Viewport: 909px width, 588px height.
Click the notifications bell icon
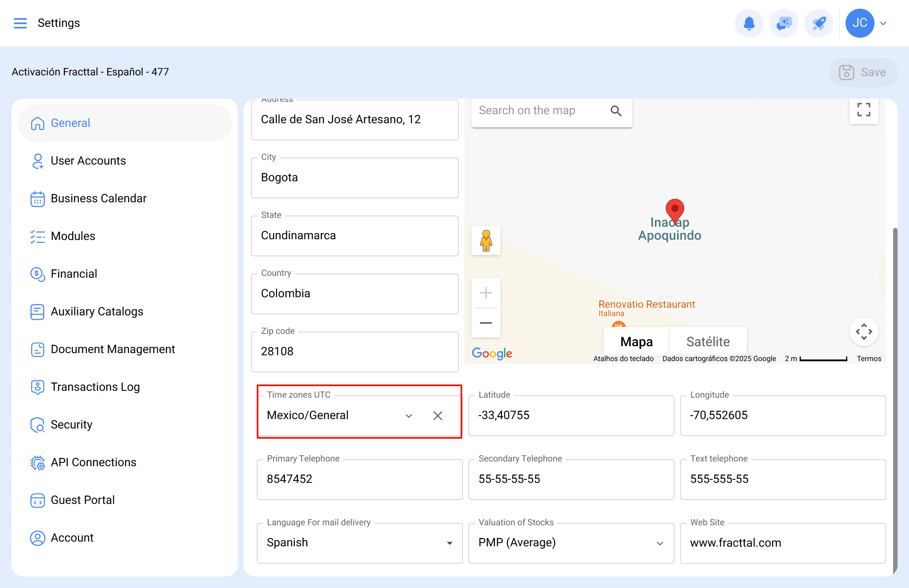749,23
